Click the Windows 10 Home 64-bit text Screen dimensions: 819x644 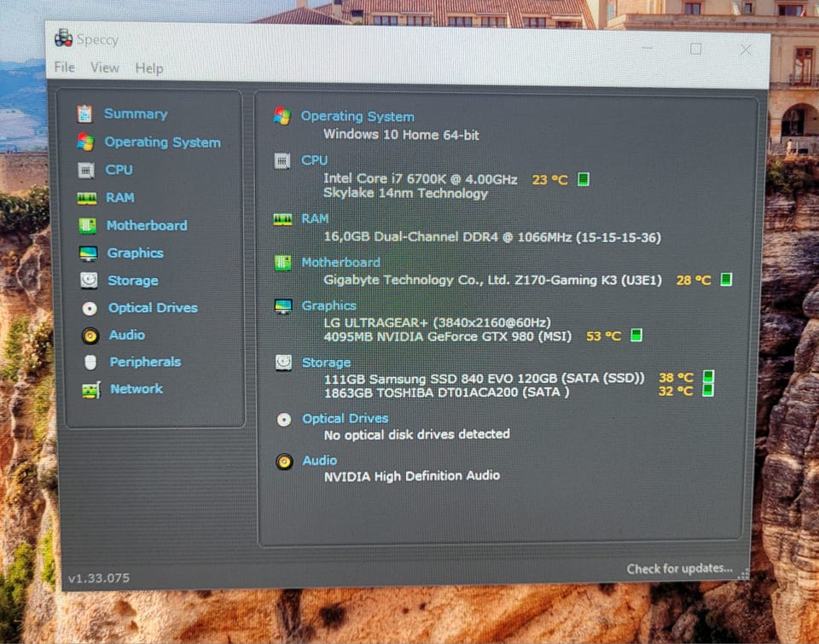click(x=401, y=135)
